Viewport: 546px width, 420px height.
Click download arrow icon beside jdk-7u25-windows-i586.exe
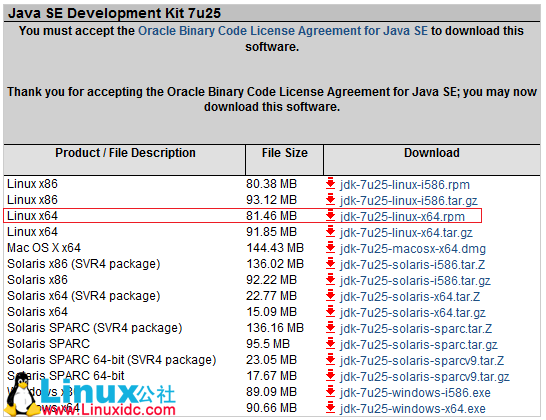330,392
